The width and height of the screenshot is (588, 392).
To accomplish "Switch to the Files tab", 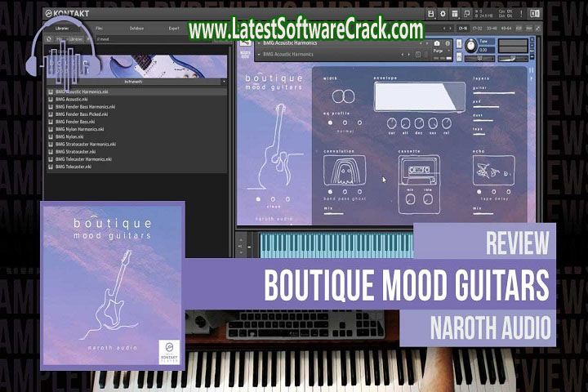I will tap(99, 28).
